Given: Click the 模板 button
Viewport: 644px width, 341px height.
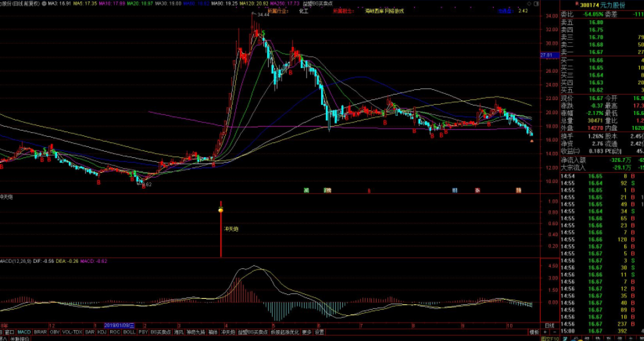Looking at the screenshot, I should point(534,332).
